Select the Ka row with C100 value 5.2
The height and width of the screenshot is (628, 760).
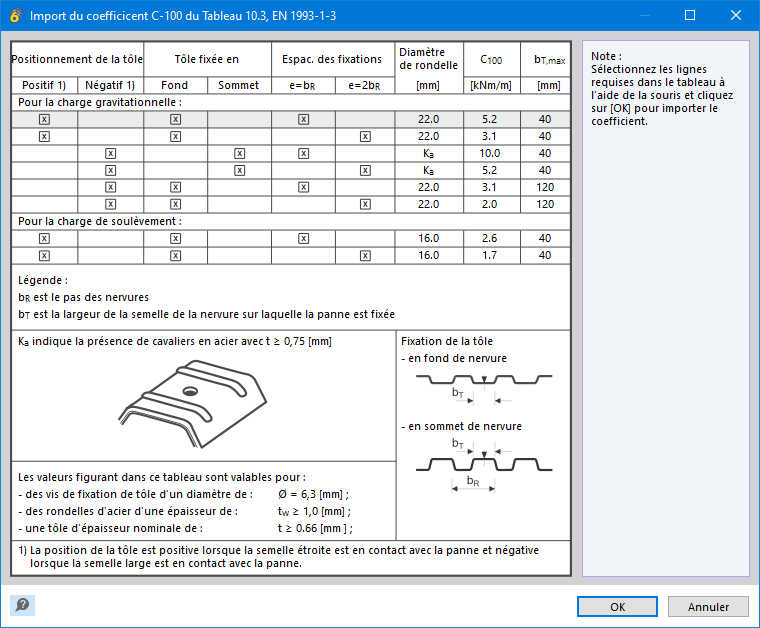pyautogui.click(x=290, y=171)
